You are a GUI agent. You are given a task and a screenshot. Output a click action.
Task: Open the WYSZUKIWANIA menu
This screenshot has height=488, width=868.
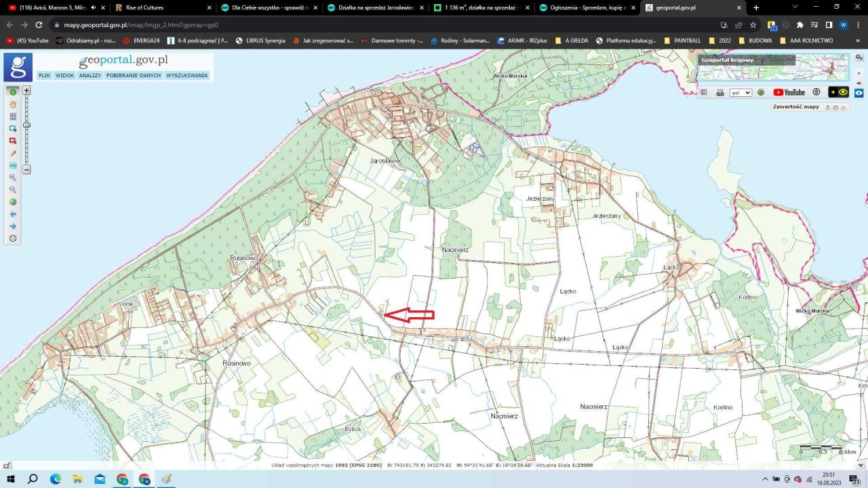tap(186, 75)
